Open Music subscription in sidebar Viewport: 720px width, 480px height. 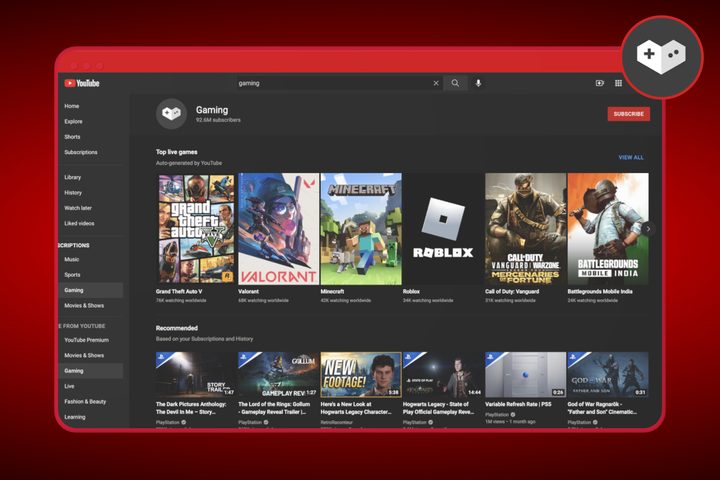coord(72,260)
